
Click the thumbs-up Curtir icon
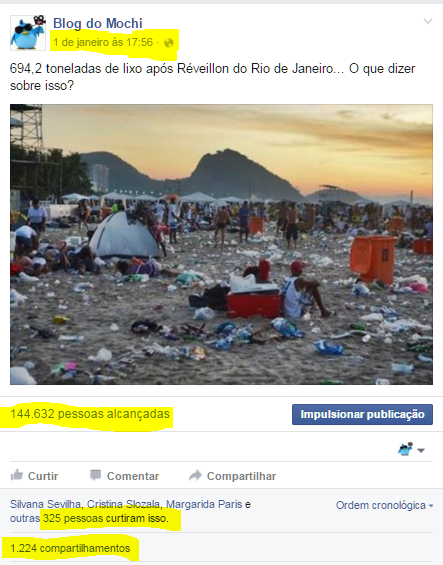[x=17, y=475]
